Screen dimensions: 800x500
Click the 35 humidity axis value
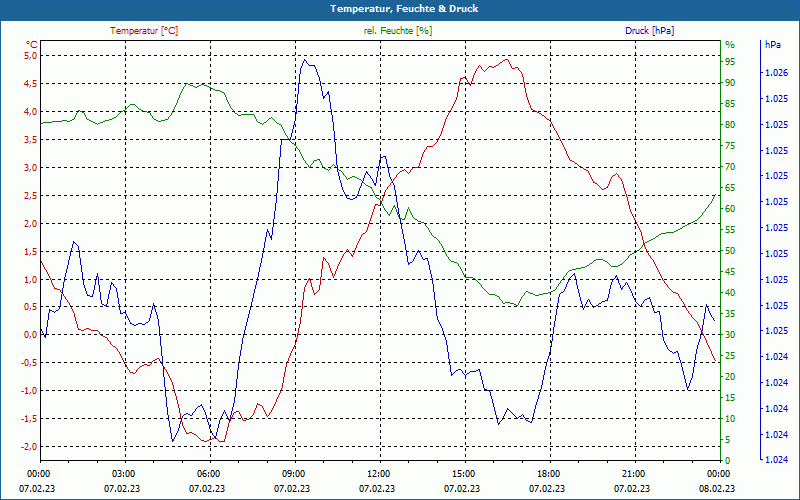730,314
